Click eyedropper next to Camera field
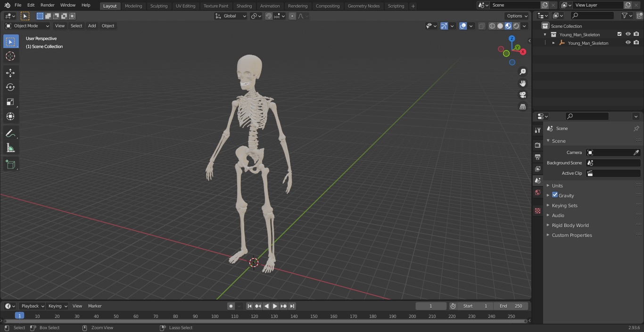This screenshot has height=332, width=644. pyautogui.click(x=636, y=153)
